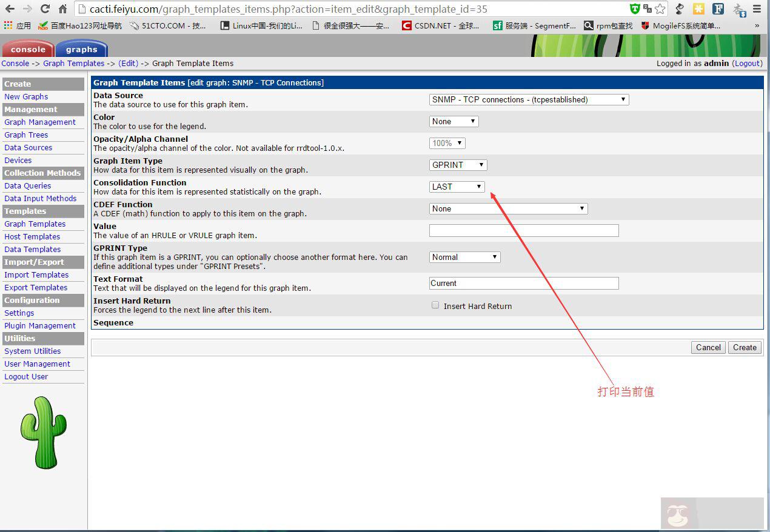The width and height of the screenshot is (770, 532).
Task: Open the Chrome hamburger menu
Action: 757,9
